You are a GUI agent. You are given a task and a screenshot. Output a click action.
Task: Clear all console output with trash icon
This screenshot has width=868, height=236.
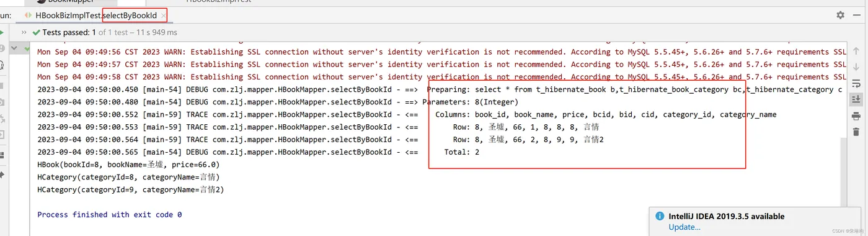(856, 132)
